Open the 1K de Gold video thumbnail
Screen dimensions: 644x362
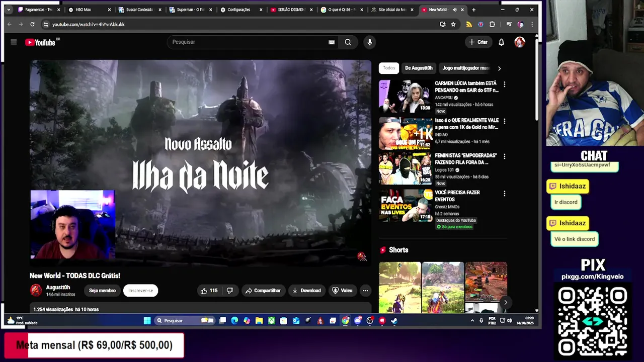[405, 133]
